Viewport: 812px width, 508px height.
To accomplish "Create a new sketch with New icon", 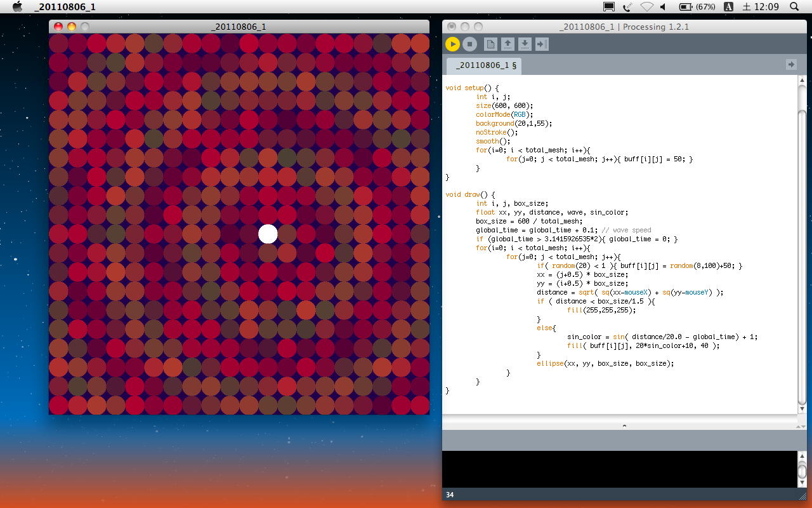I will 490,44.
